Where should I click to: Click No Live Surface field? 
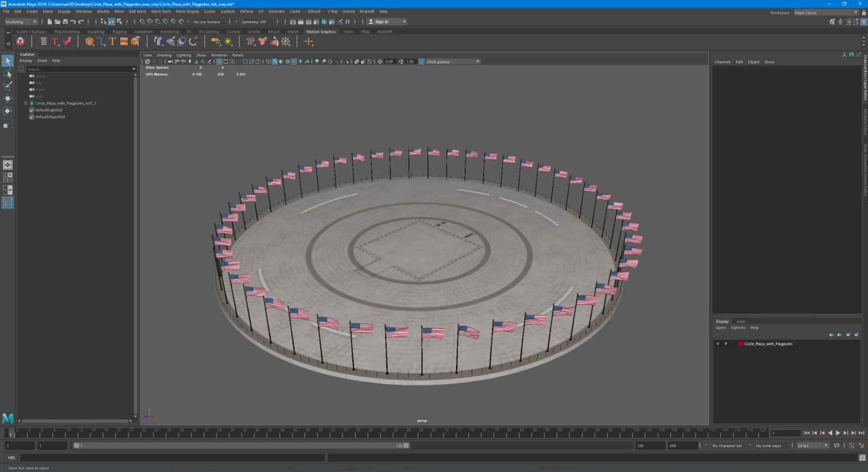(207, 22)
